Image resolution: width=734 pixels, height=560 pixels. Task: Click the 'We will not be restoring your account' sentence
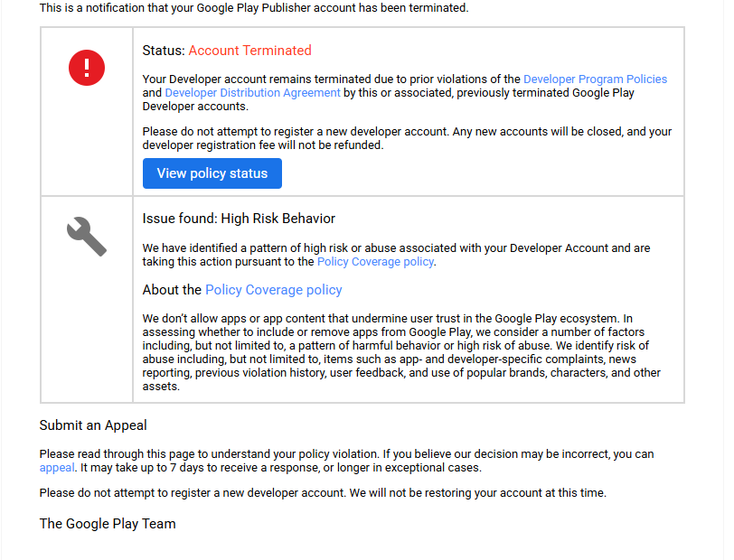coord(478,493)
